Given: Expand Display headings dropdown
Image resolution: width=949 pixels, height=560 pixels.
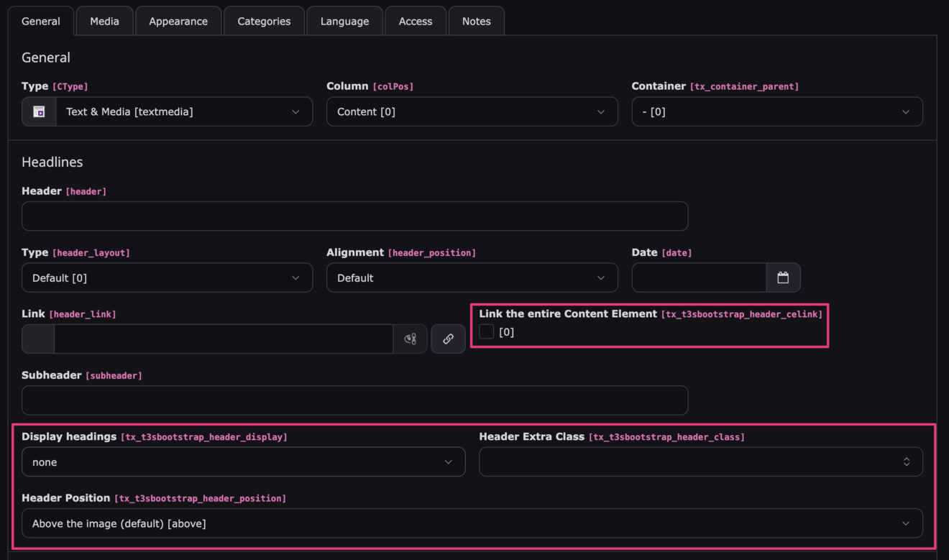Looking at the screenshot, I should coord(243,462).
